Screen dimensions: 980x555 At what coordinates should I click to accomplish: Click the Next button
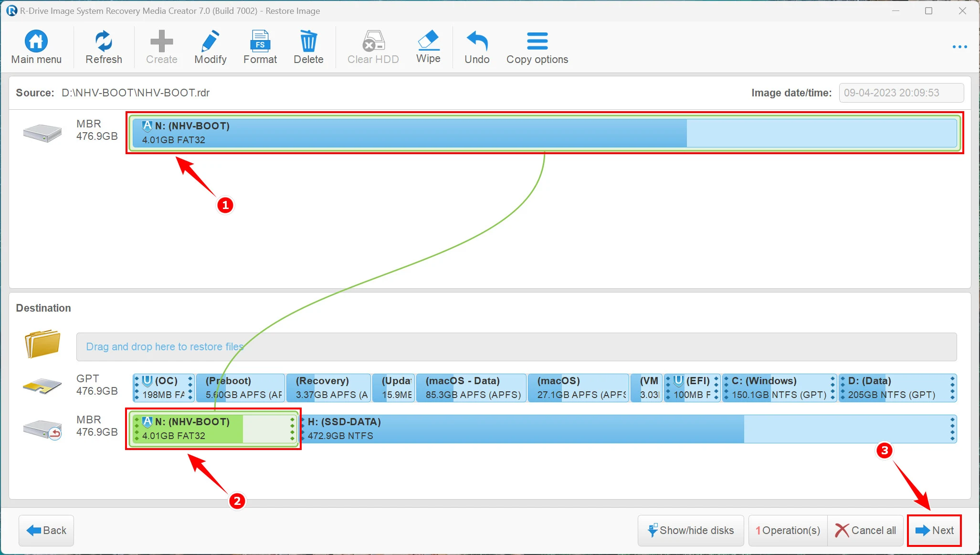934,530
